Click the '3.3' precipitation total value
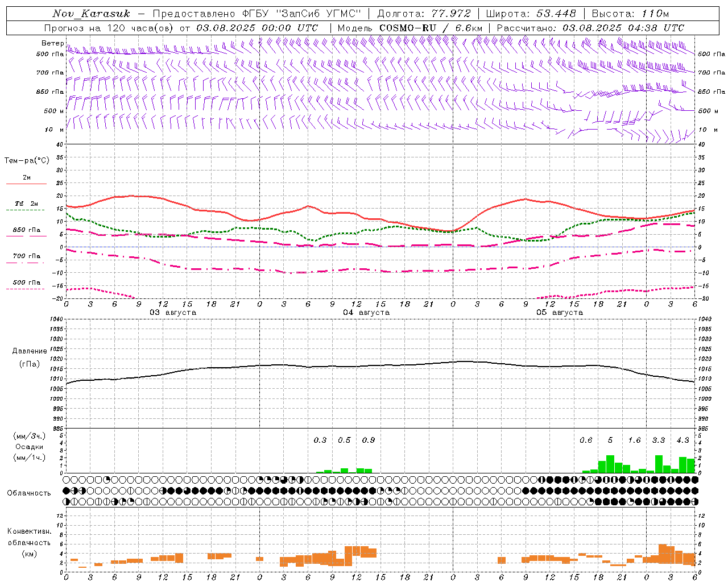The height and width of the screenshot is (582, 728). coord(659,440)
